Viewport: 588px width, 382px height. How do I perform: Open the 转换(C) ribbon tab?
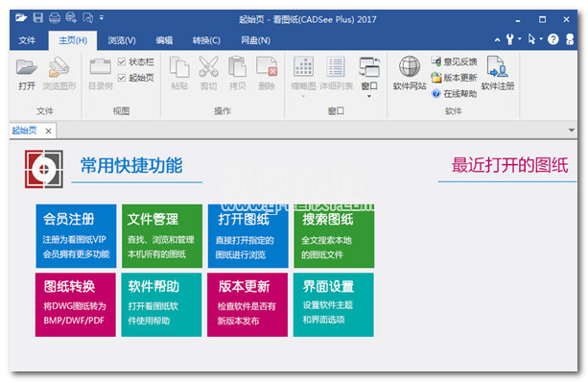(x=206, y=40)
